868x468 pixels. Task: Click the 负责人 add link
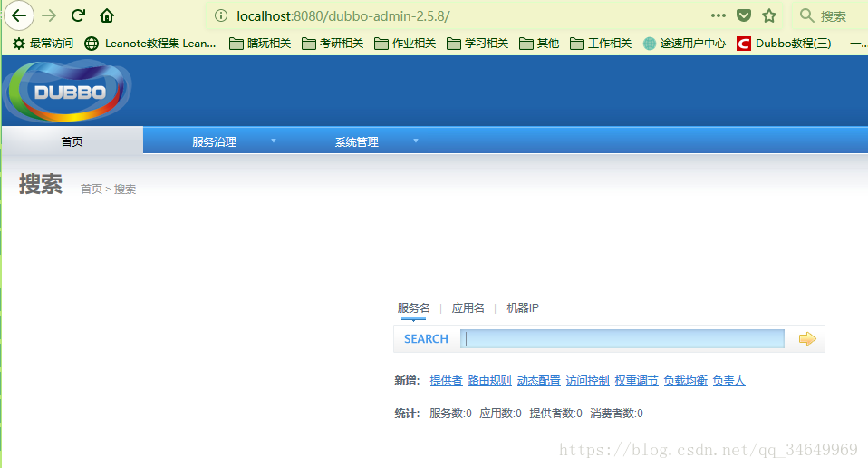coord(729,381)
